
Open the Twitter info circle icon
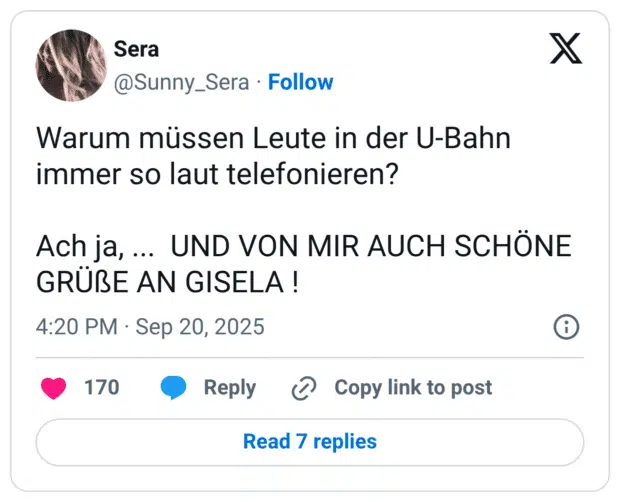point(566,327)
